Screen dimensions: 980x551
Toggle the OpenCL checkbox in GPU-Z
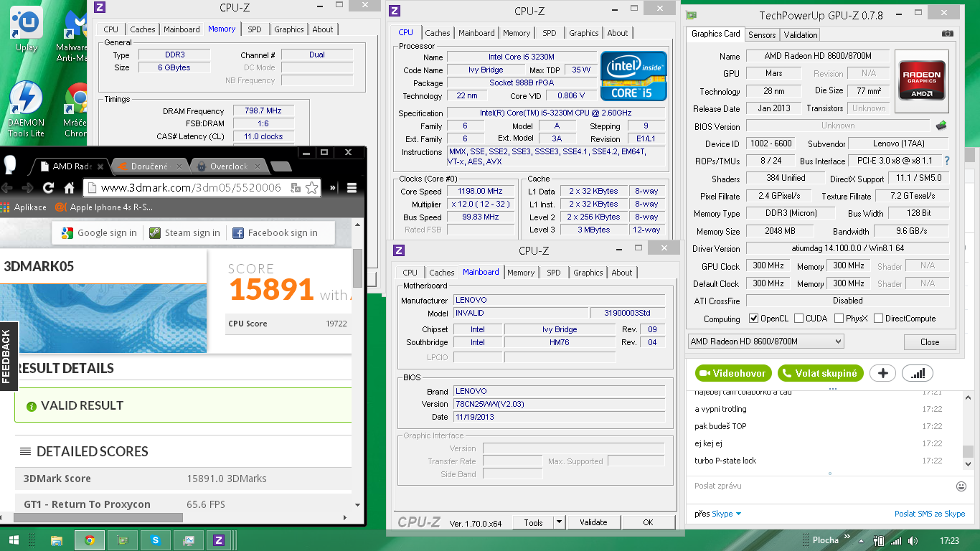pyautogui.click(x=753, y=319)
